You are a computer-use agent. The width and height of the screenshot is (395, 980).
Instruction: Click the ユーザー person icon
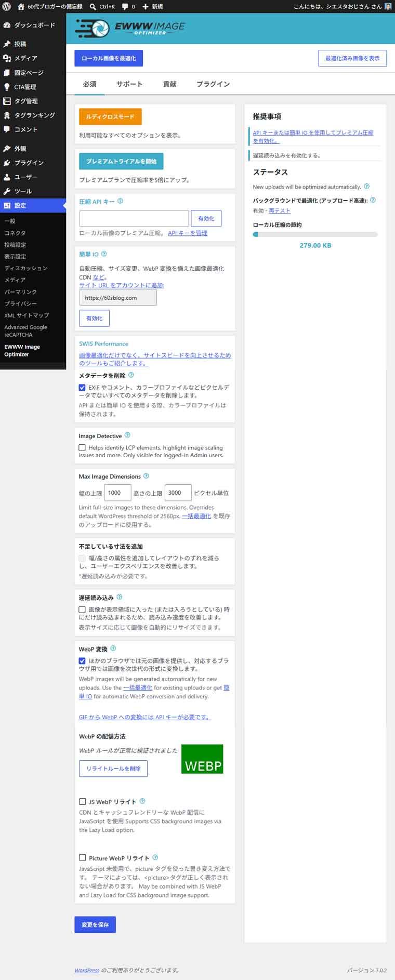coord(7,177)
